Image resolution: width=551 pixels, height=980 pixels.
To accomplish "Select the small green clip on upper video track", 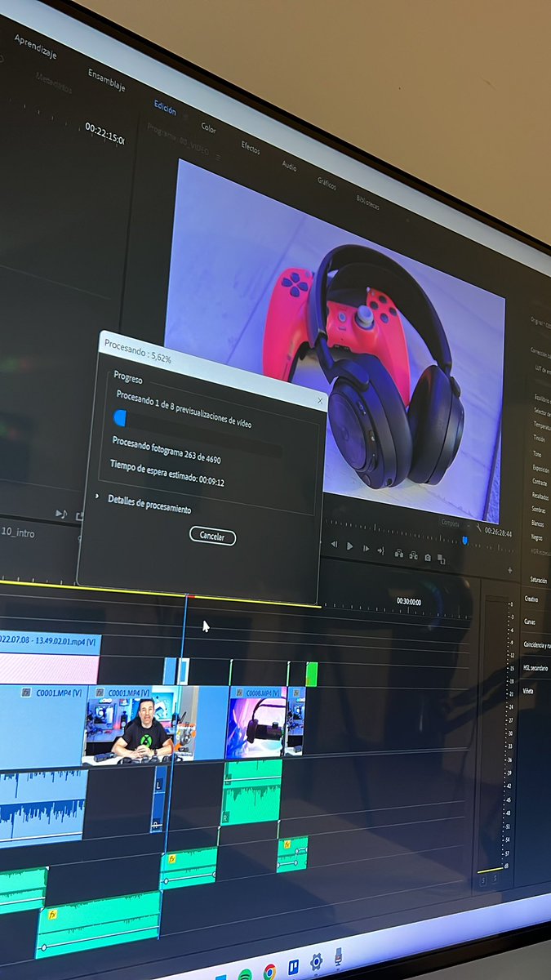I will pos(312,674).
